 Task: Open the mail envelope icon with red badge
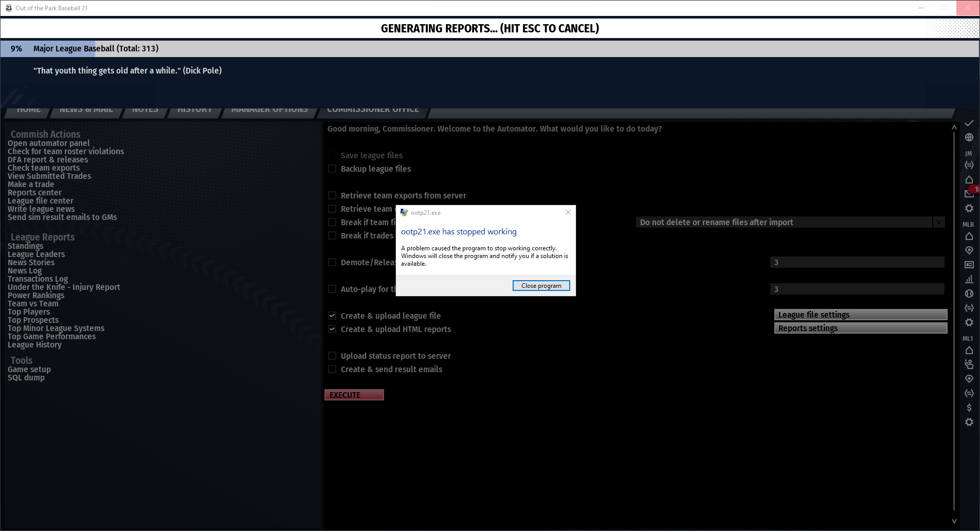point(970,193)
